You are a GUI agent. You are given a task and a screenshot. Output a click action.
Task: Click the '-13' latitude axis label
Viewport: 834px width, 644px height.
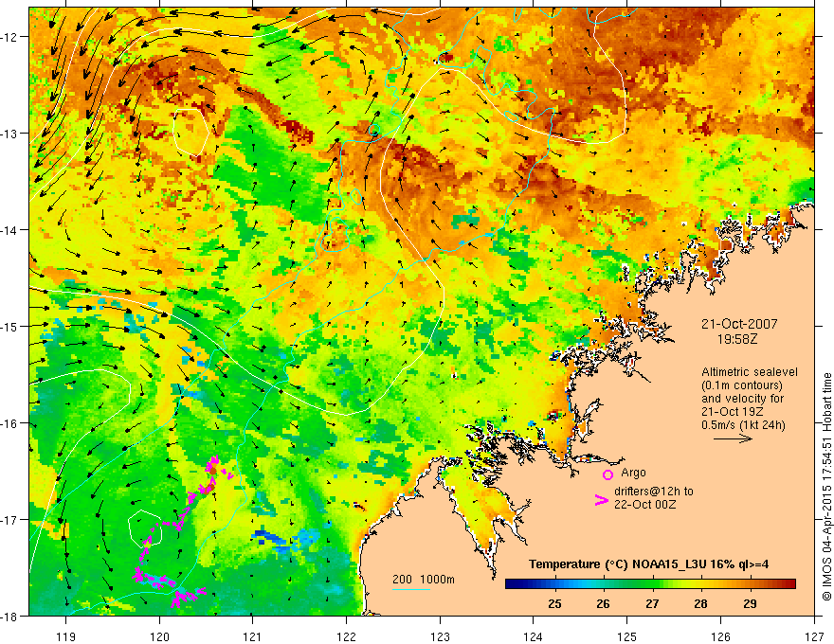[x=10, y=133]
